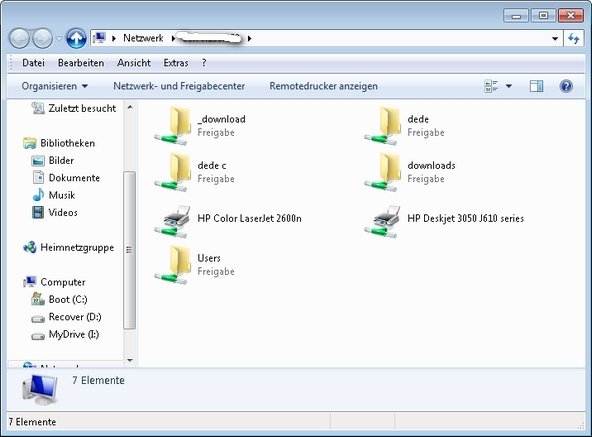The image size is (592, 437).
Task: Expand the arrow after the hidden computer name
Action: coord(249,38)
